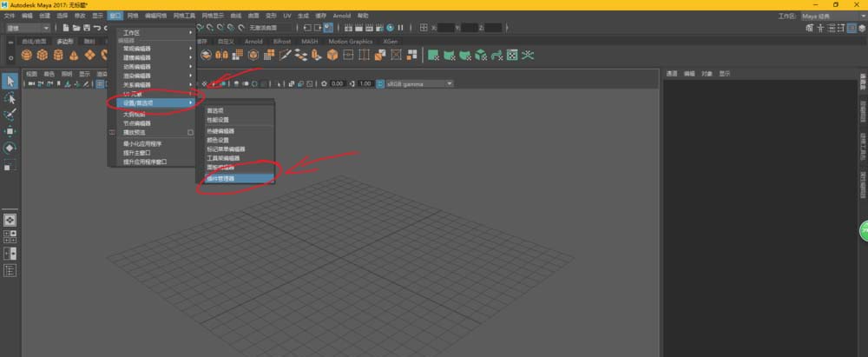Open the menu set dropdown in status line
The height and width of the screenshot is (357, 868).
(x=28, y=28)
